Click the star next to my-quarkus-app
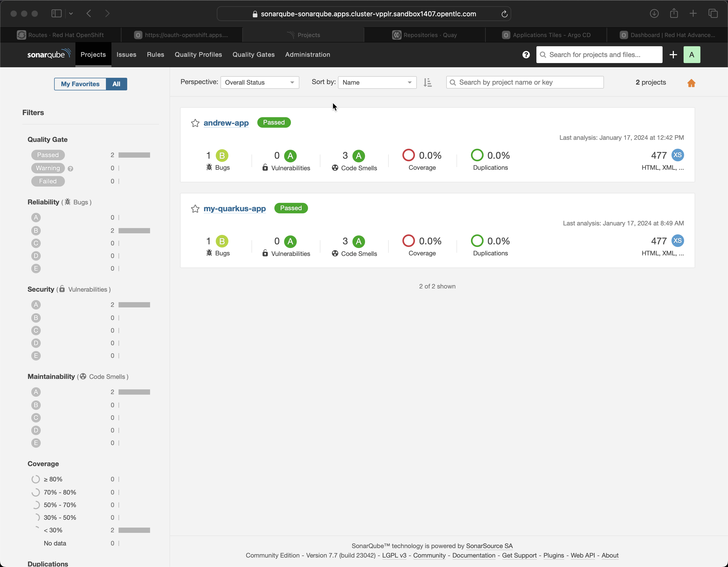728x567 pixels. click(195, 209)
